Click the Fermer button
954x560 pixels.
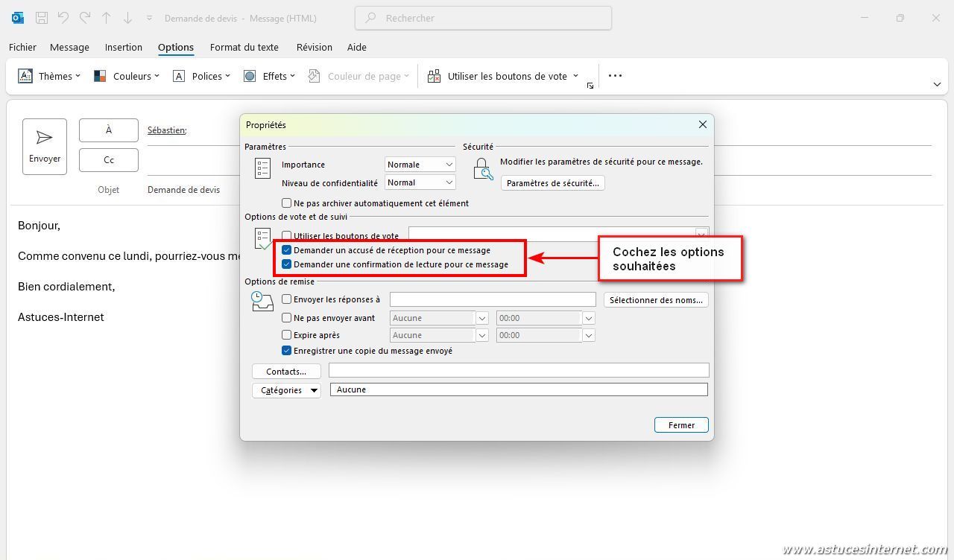click(681, 425)
